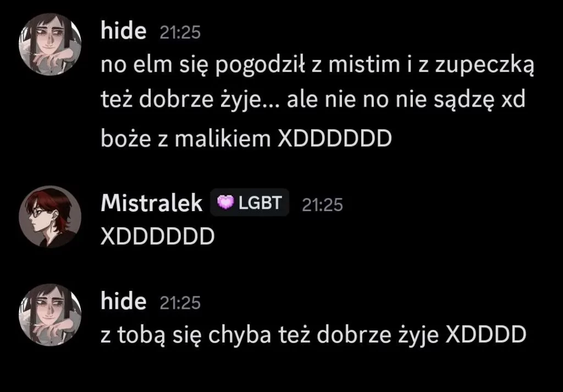Click the pink pixel heart in the LGBT tag
563x392 pixels.
tap(225, 202)
